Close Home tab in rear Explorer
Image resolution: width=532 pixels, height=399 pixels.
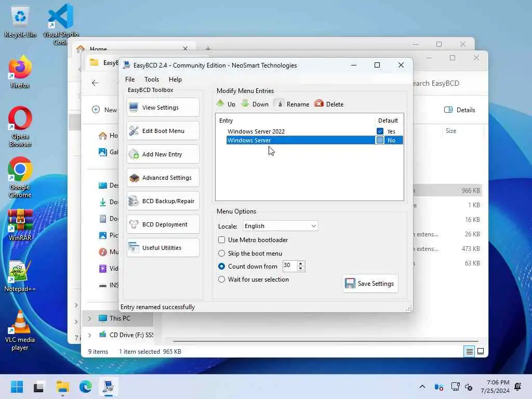pos(185,49)
